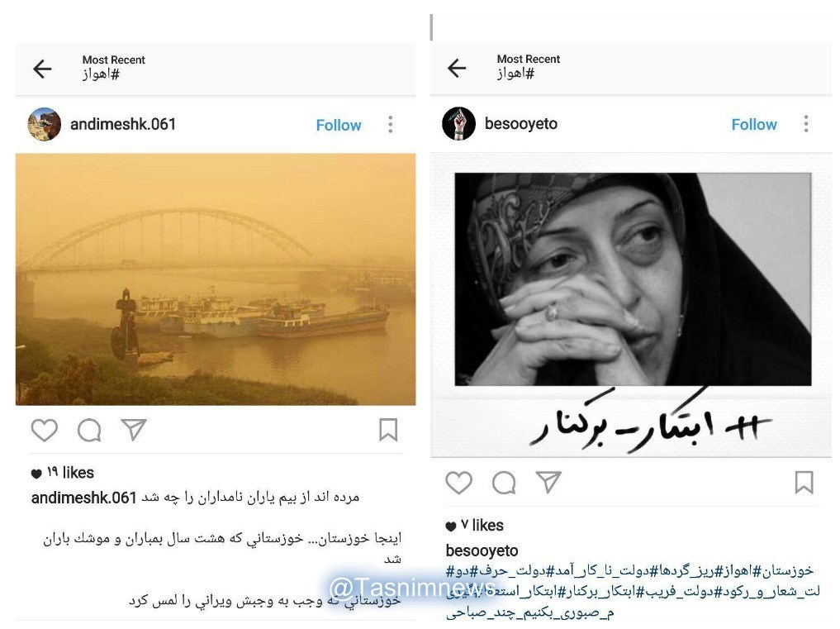Image resolution: width=840 pixels, height=629 pixels.
Task: Open the besooyeto profile avatar
Action: tap(458, 123)
